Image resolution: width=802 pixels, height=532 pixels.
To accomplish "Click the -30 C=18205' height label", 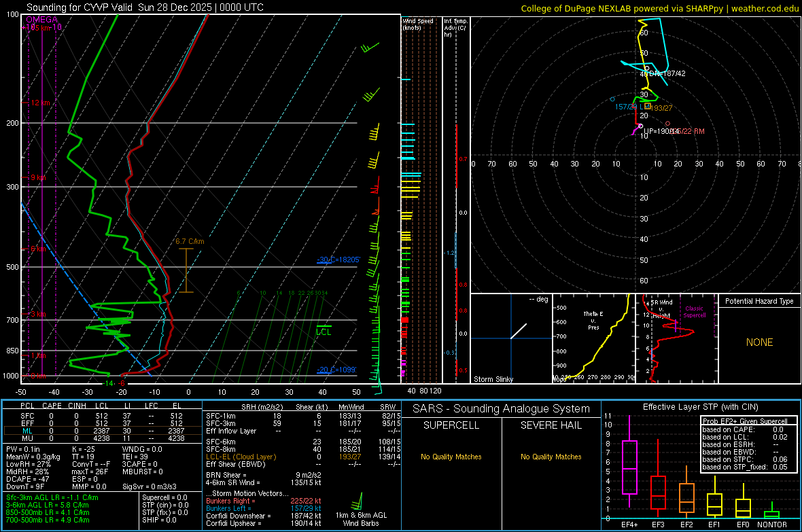I will coord(338,260).
